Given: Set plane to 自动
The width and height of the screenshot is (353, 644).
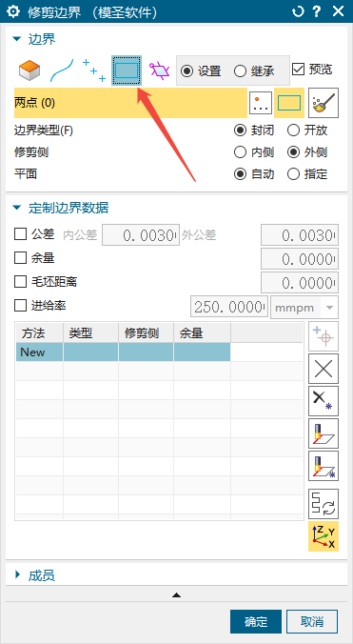Looking at the screenshot, I should [240, 174].
